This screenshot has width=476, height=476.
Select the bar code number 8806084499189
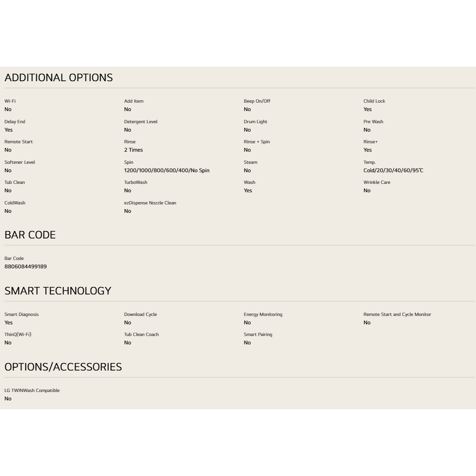point(26,266)
